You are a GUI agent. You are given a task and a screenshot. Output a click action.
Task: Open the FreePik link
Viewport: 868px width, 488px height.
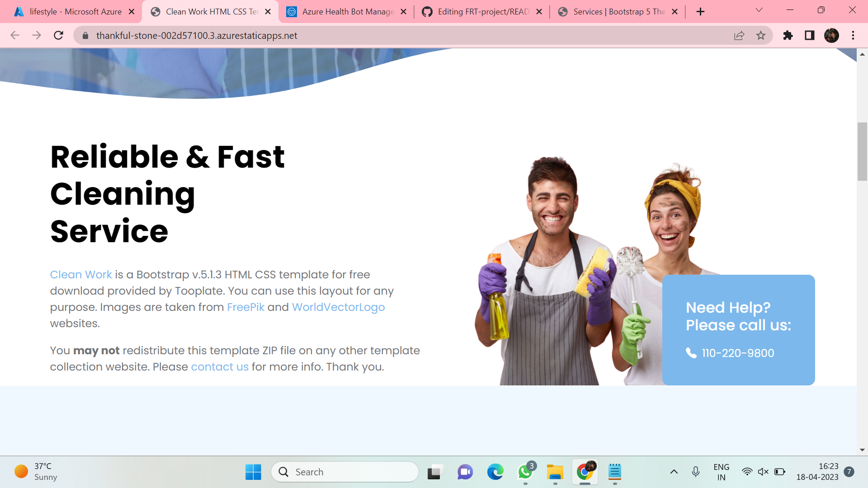(245, 307)
